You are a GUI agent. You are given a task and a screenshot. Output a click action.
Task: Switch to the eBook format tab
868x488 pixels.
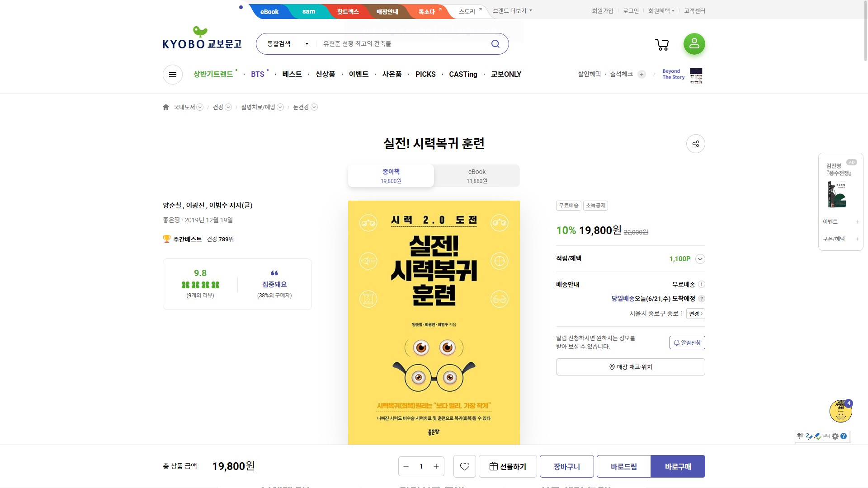tap(476, 176)
